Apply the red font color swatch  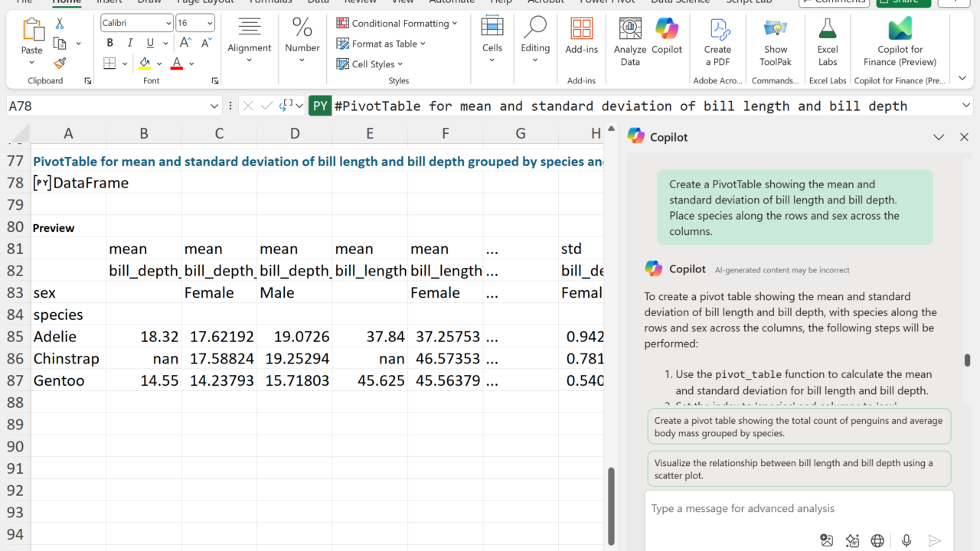[177, 64]
